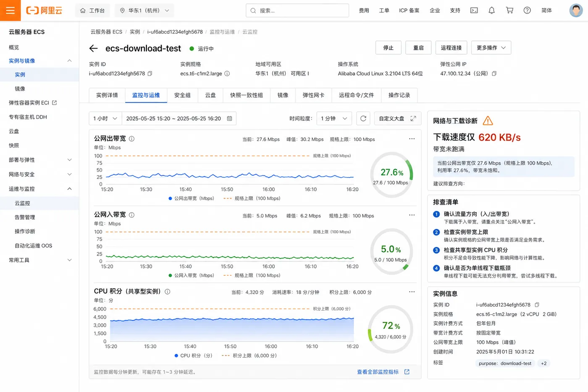Viewport: 588px width, 392px height.
Task: Click the help question mark icon
Action: pos(527,11)
